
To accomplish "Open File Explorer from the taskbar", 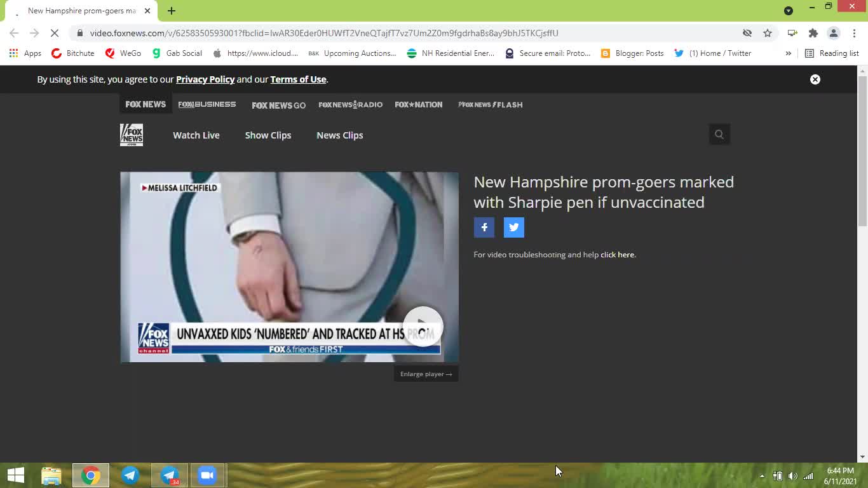I will [x=51, y=475].
